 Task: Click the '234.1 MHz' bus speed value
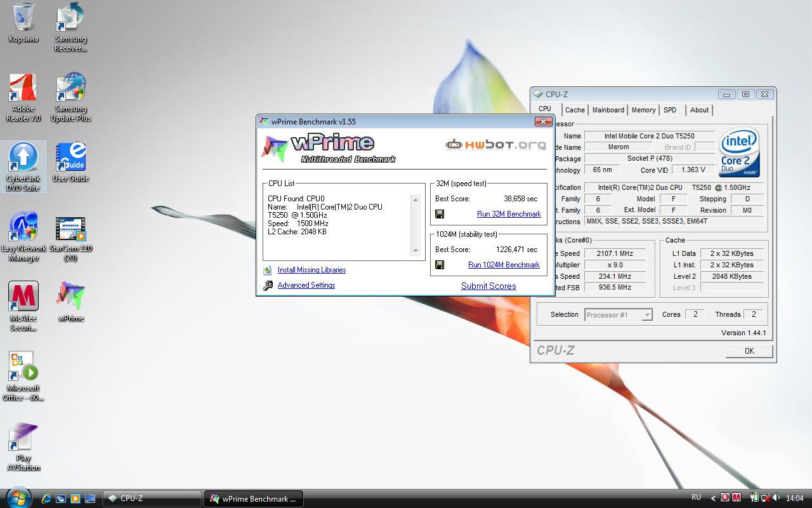tap(615, 276)
